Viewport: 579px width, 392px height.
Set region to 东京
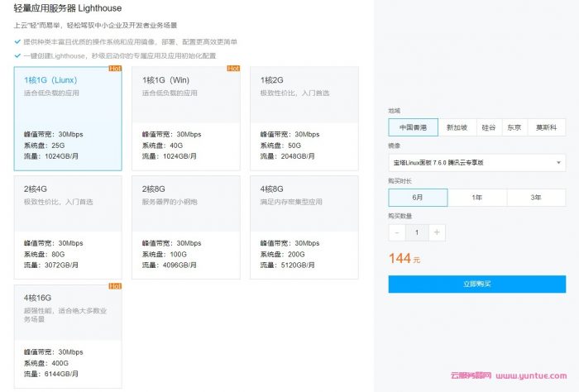tap(514, 127)
